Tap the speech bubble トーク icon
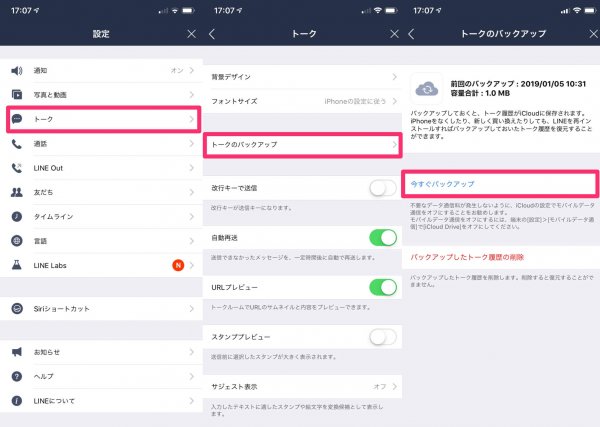 [16, 119]
